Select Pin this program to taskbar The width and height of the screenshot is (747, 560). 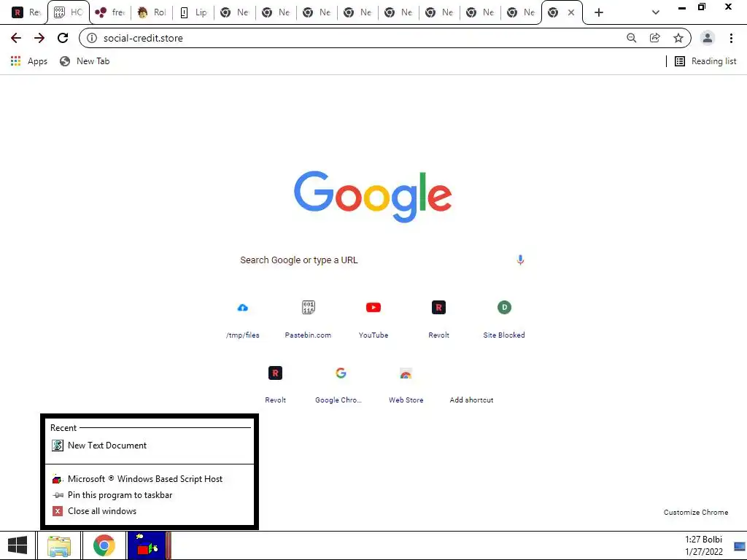149,495
